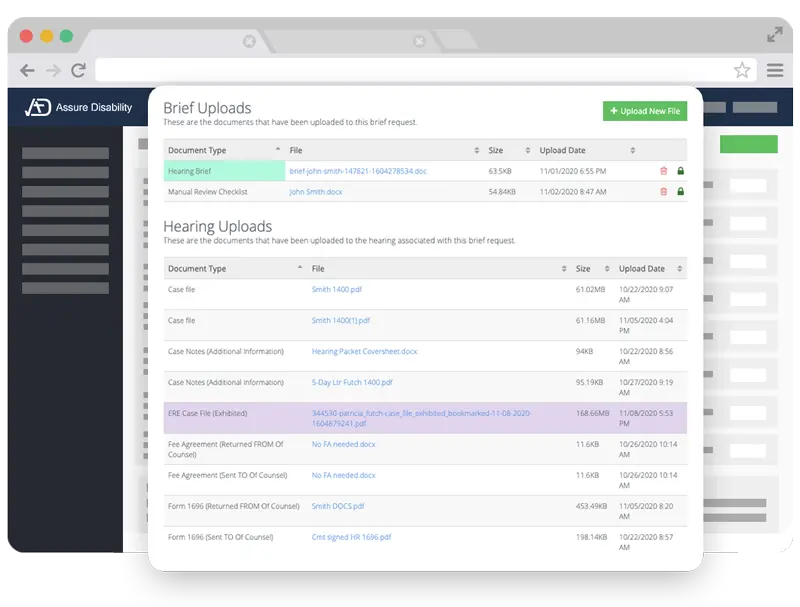Close the first browser tab
Screen dimensions: 800x607
(x=249, y=41)
